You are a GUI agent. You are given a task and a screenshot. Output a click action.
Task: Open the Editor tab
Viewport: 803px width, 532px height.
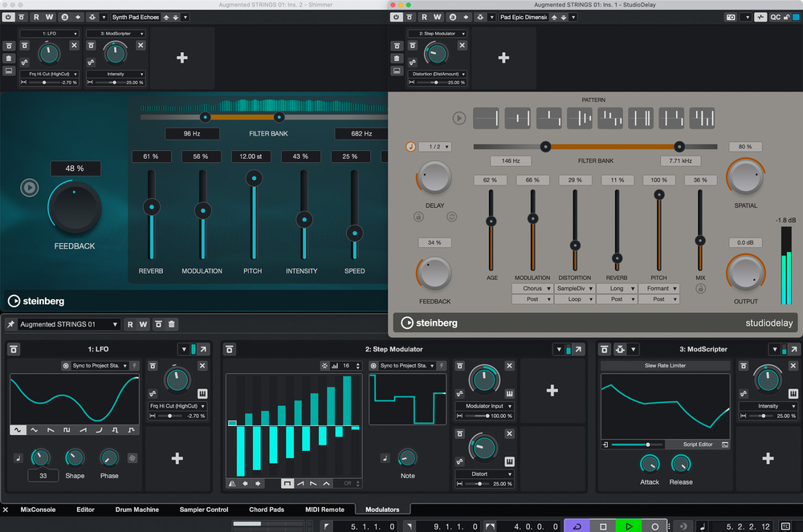coord(86,510)
